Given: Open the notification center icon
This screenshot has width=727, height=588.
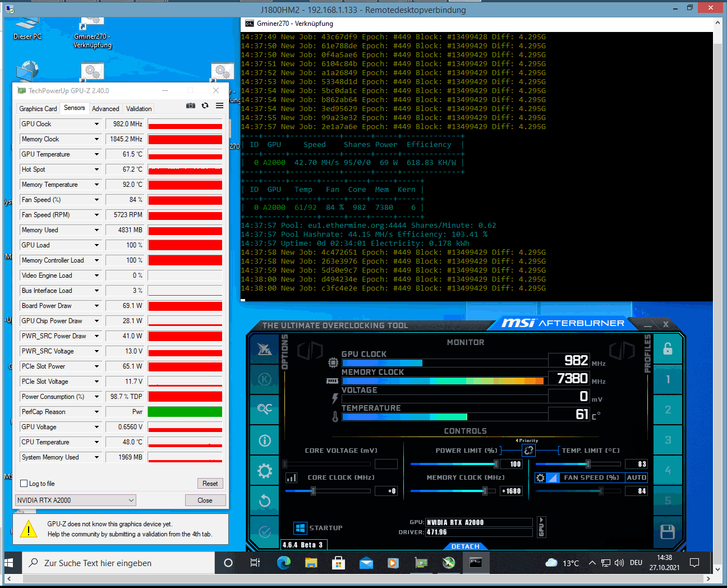Looking at the screenshot, I should pos(694,563).
